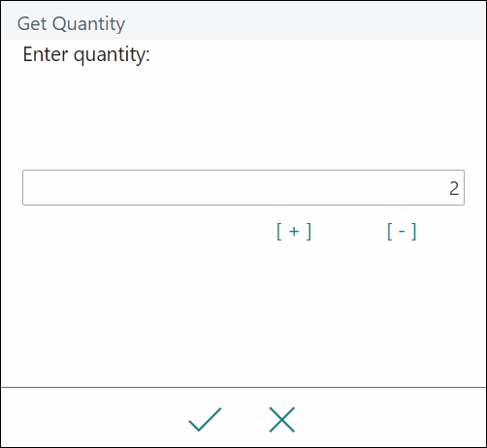
Task: Click the value 2 in the quantity box
Action: 454,188
